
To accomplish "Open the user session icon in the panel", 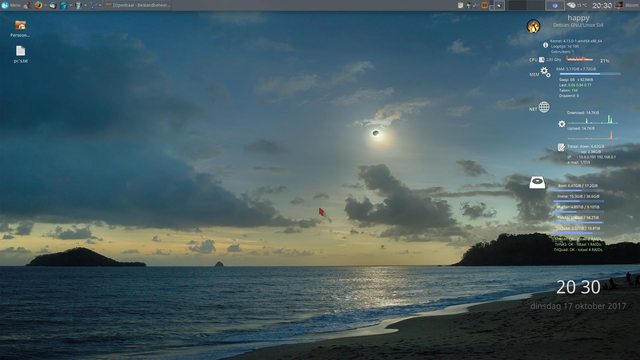I will coord(620,5).
